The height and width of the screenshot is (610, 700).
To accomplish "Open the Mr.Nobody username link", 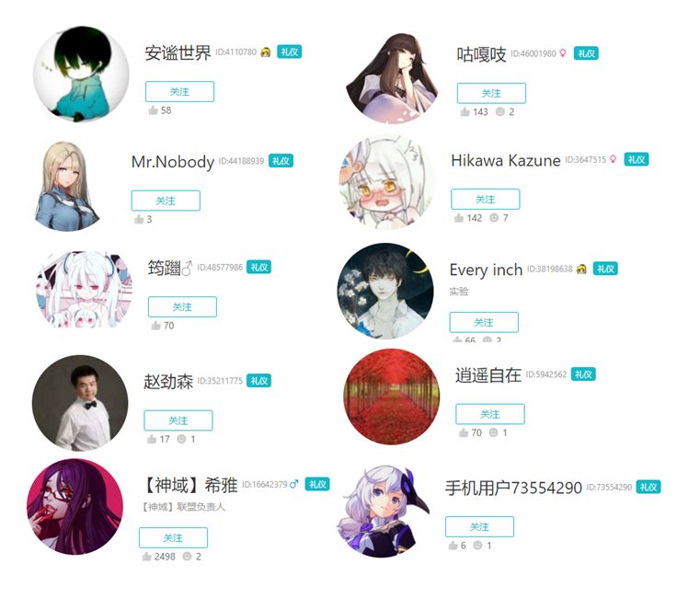I will coord(173,161).
